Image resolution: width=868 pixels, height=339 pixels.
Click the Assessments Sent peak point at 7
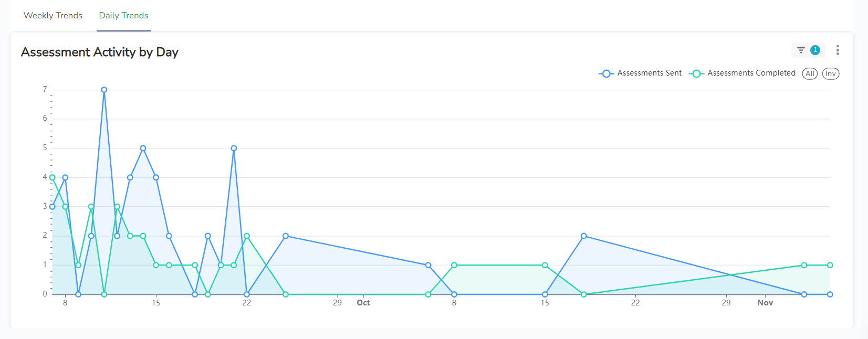tap(104, 90)
